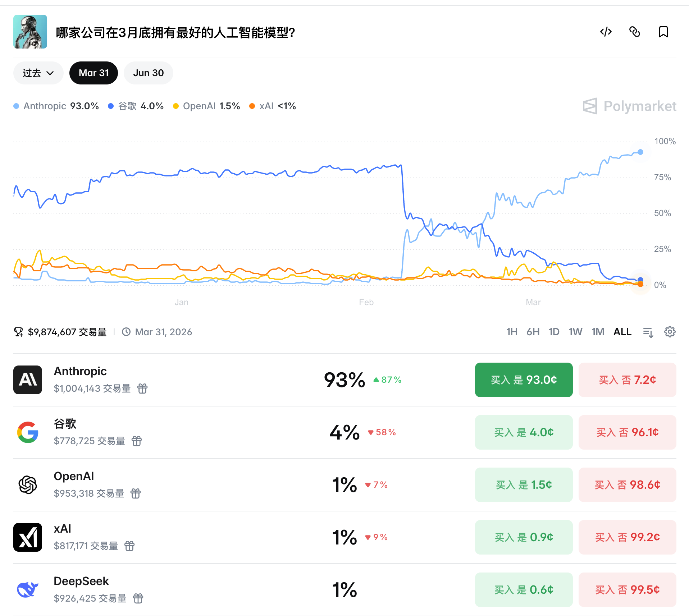Click the embed code icon
This screenshot has width=689, height=616.
click(606, 32)
